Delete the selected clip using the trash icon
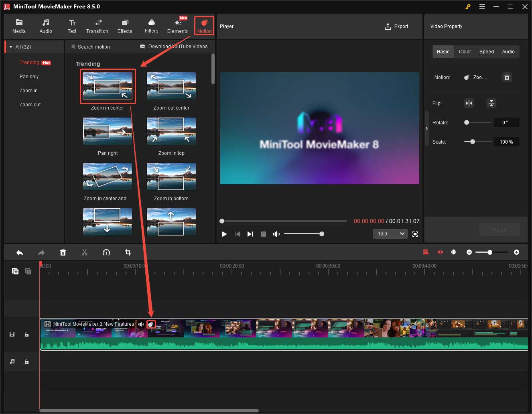This screenshot has height=414, width=532. (x=63, y=252)
